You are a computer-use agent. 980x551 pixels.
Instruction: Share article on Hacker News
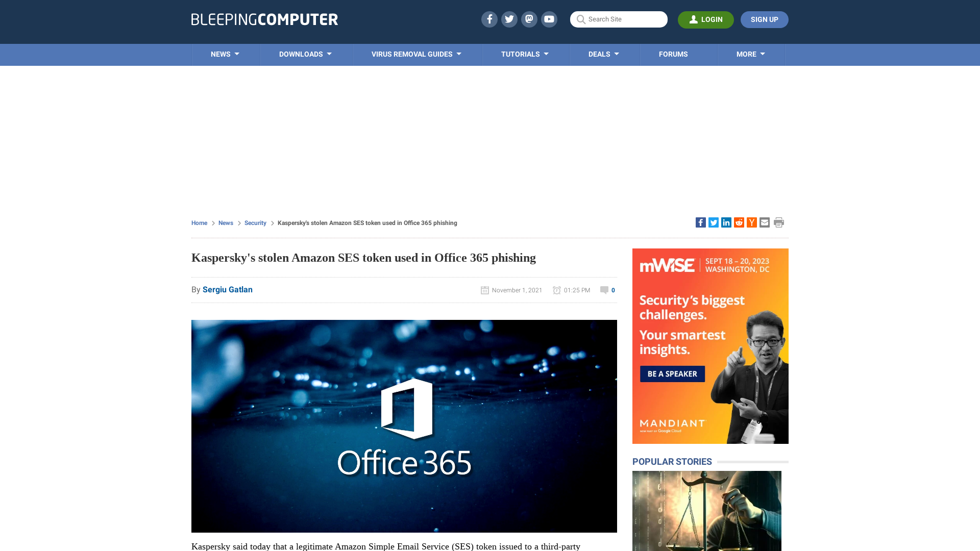pos(751,222)
